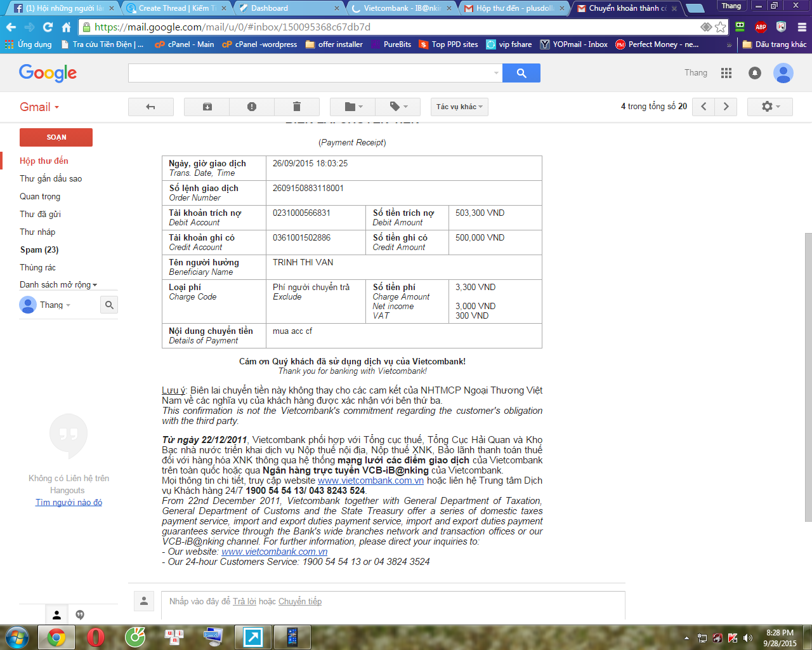The height and width of the screenshot is (650, 812).
Task: Open the Chrome menu
Action: [802, 27]
